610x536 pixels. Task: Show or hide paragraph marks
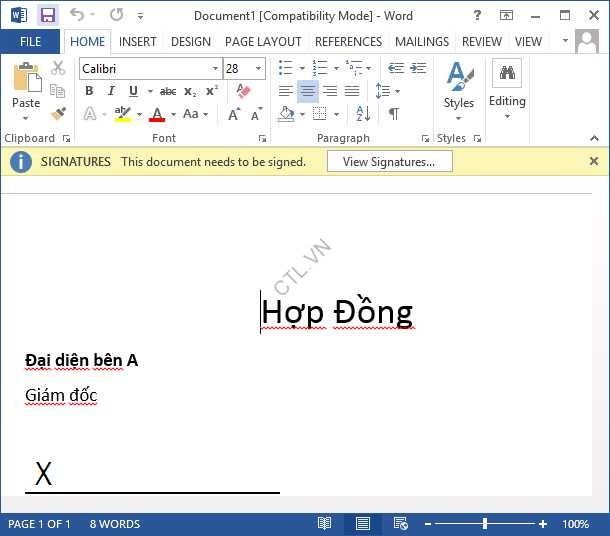(x=394, y=114)
